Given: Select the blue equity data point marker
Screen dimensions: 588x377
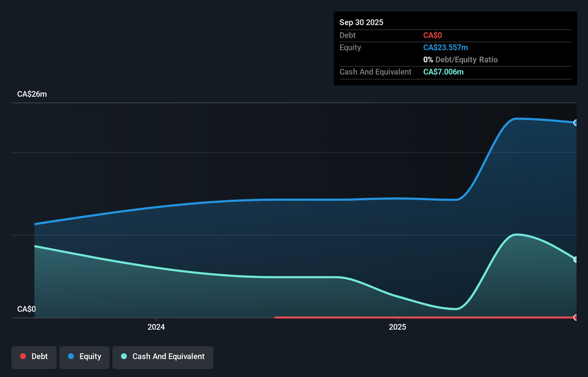Looking at the screenshot, I should point(575,123).
